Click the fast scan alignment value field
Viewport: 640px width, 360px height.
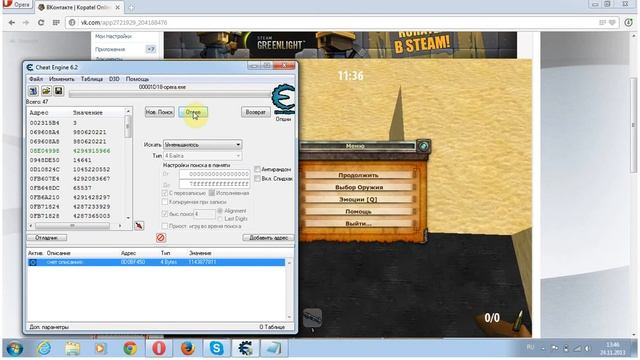204,214
